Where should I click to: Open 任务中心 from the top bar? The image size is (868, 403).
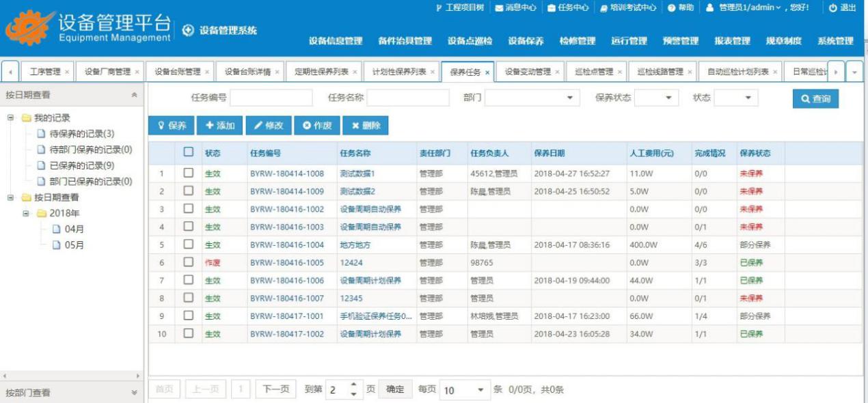point(552,8)
